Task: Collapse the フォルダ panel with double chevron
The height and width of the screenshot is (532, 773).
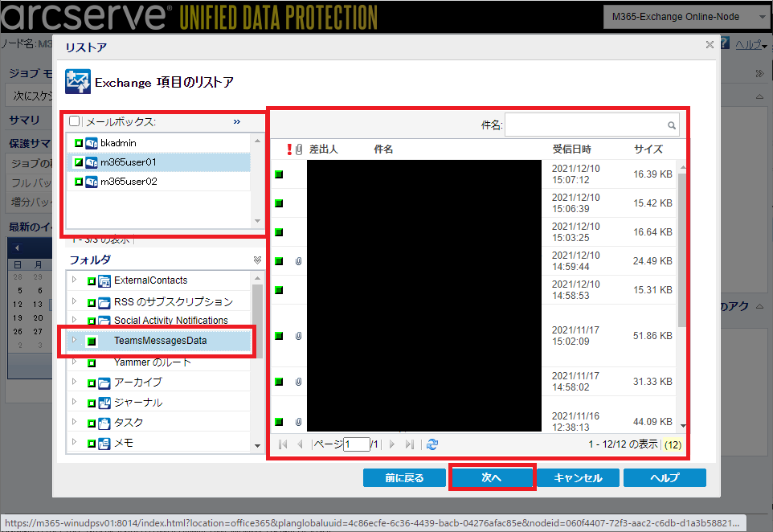Action: (x=257, y=260)
